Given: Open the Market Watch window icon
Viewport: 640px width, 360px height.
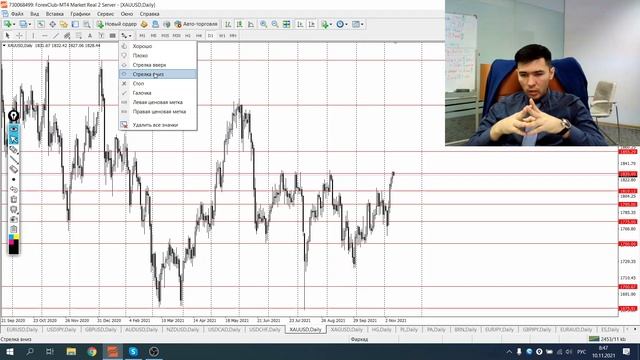Looking at the screenshot, I should 41,24.
